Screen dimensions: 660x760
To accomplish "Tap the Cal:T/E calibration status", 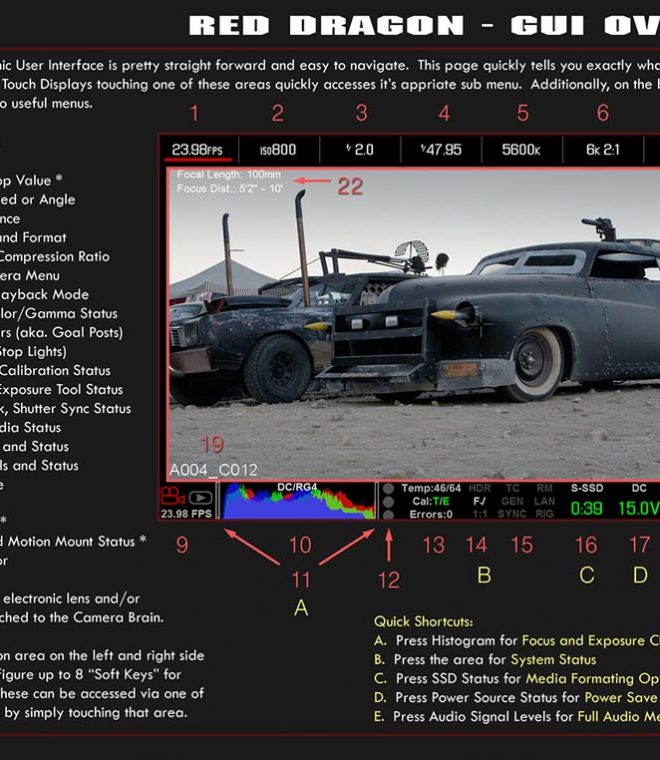I will (x=430, y=501).
